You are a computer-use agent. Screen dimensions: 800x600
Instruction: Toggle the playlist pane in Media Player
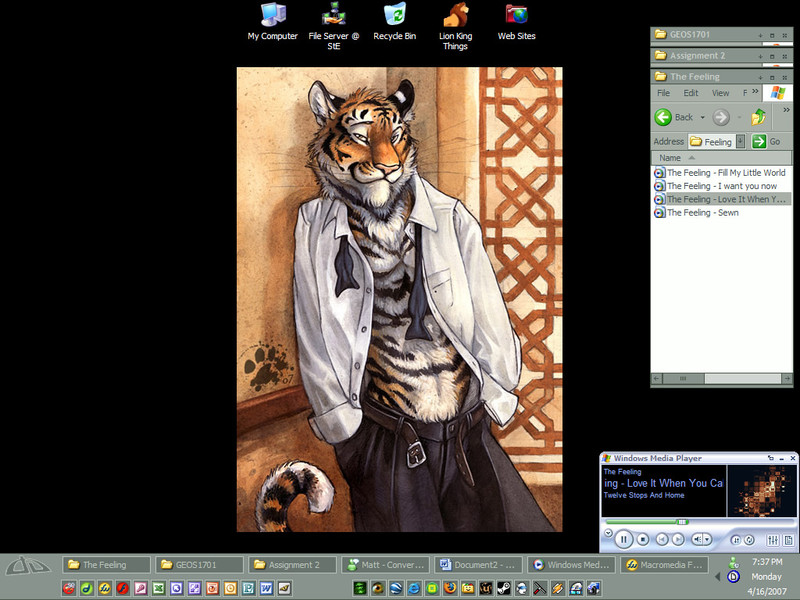[788, 539]
